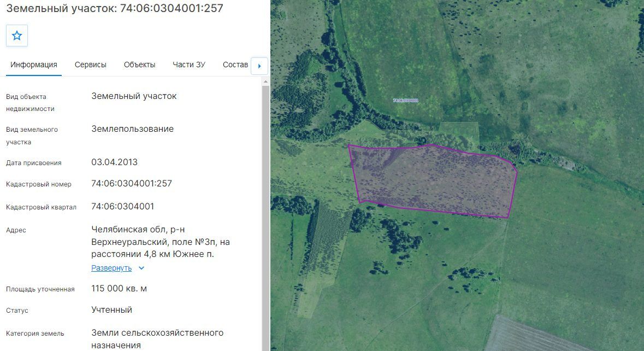Add parcel to favorites with star icon

point(17,36)
